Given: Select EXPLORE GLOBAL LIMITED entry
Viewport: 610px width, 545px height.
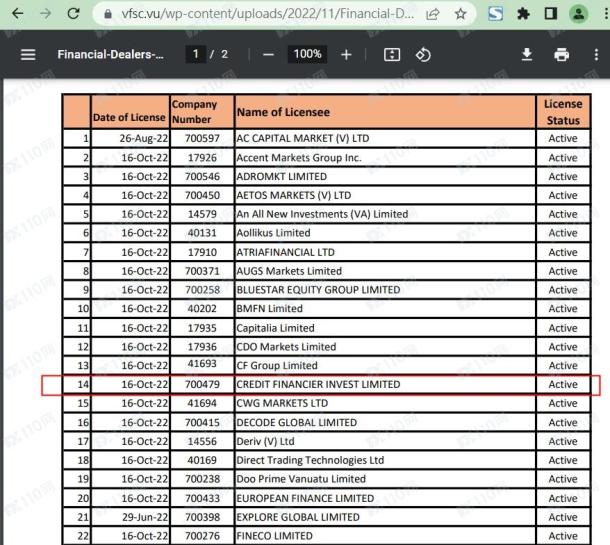Looking at the screenshot, I should pyautogui.click(x=298, y=517).
